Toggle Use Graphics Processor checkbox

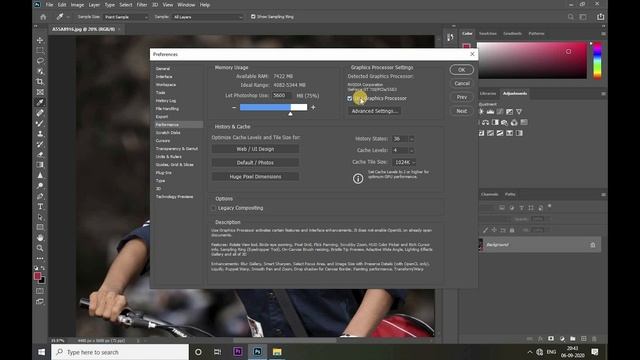[350, 98]
